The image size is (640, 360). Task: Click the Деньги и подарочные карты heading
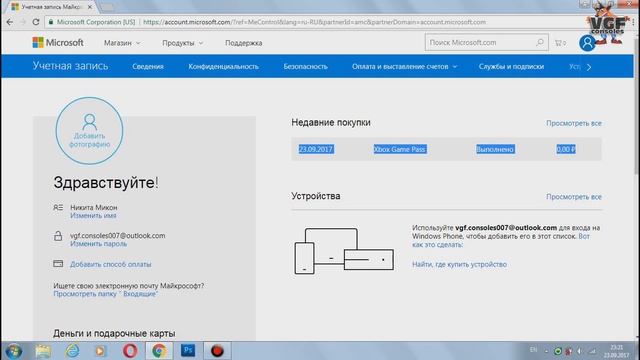coord(114,333)
